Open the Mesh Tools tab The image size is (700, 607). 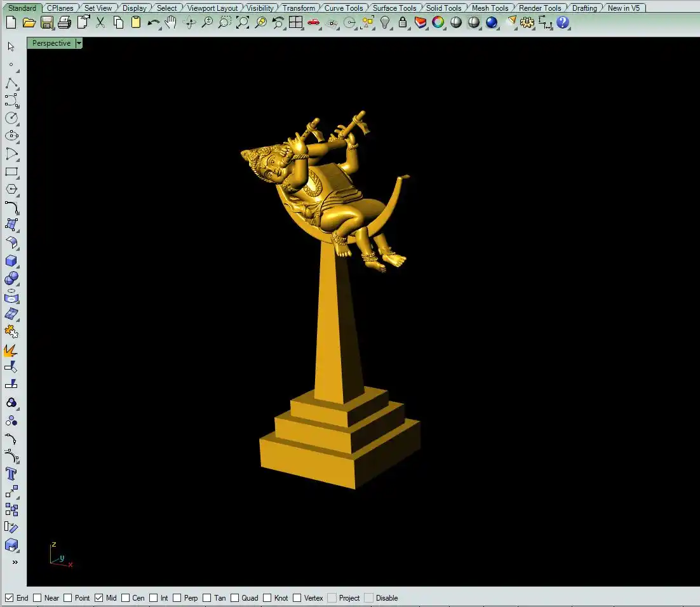click(x=490, y=8)
